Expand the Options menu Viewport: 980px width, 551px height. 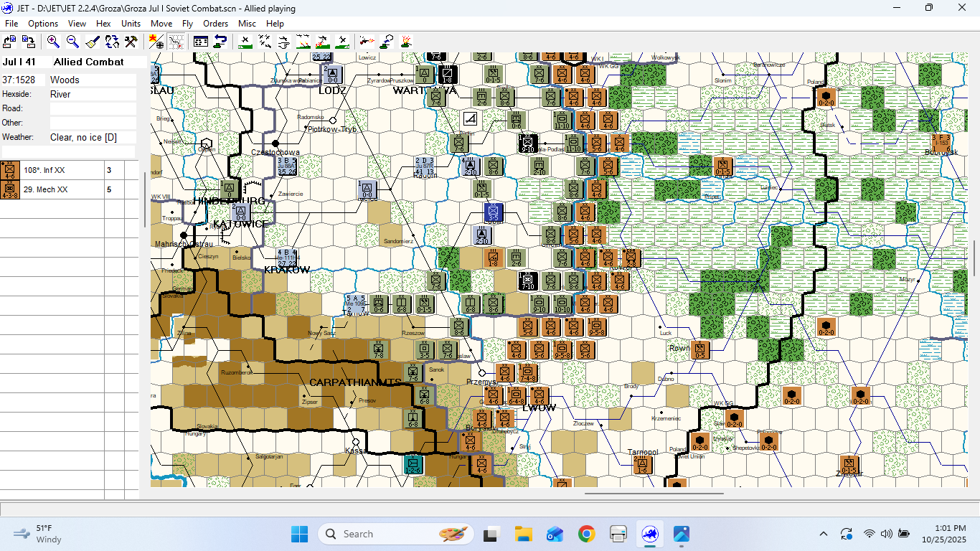pos(43,24)
